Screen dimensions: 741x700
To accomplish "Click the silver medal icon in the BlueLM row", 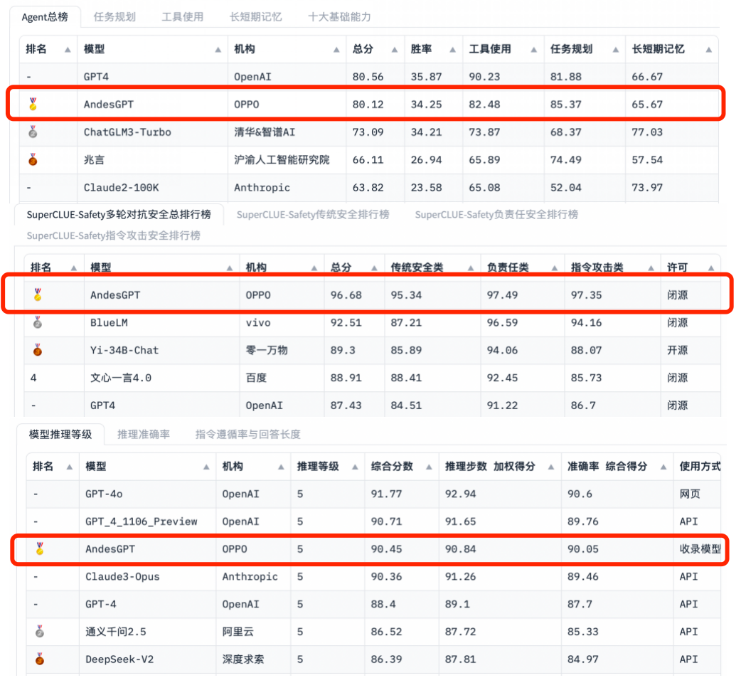I will tap(38, 322).
